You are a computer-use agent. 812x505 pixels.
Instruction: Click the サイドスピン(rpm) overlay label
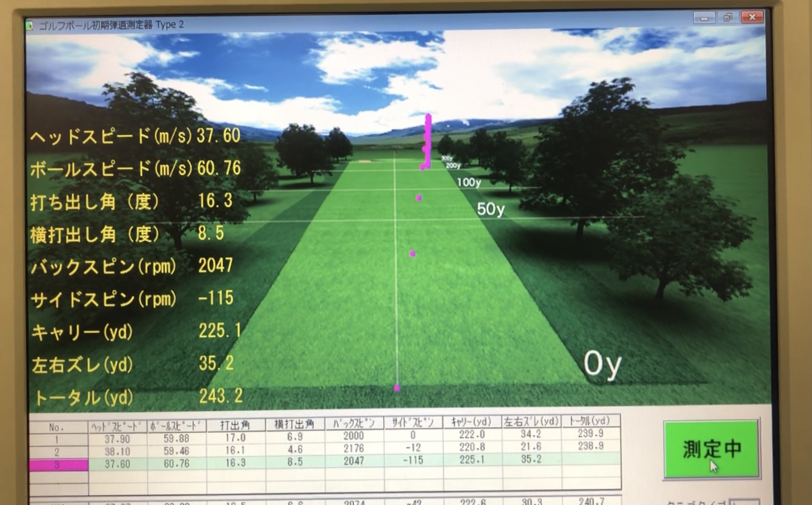pos(104,299)
